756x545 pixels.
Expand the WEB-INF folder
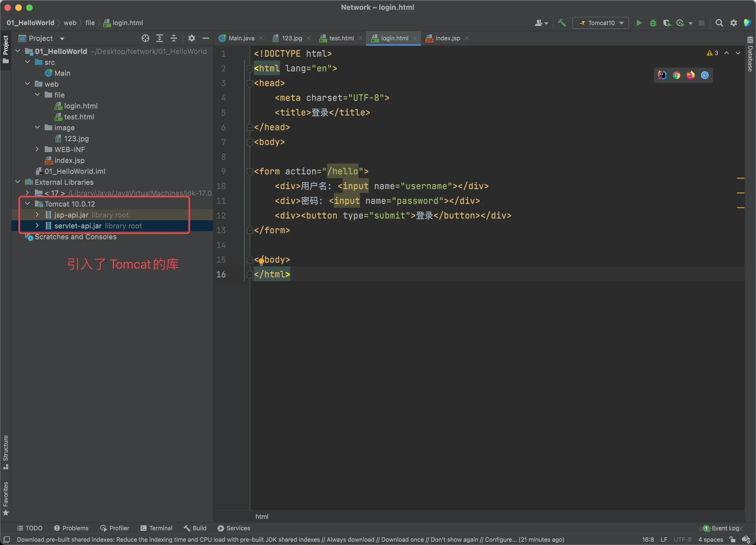tap(37, 149)
